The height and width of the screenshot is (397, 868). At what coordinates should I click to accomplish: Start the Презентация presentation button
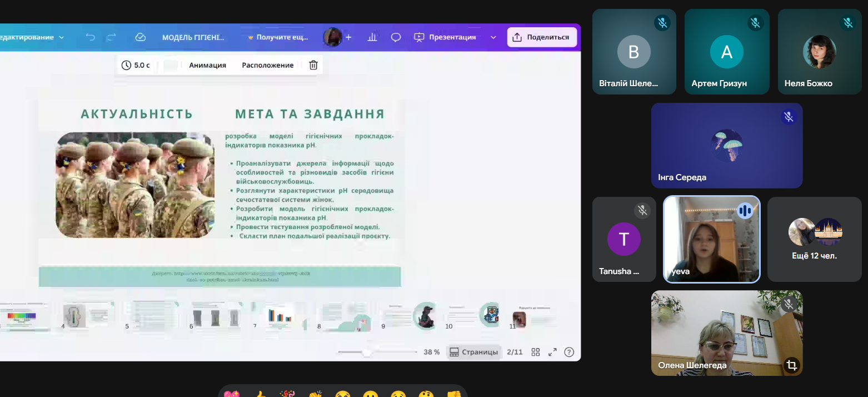pyautogui.click(x=446, y=37)
